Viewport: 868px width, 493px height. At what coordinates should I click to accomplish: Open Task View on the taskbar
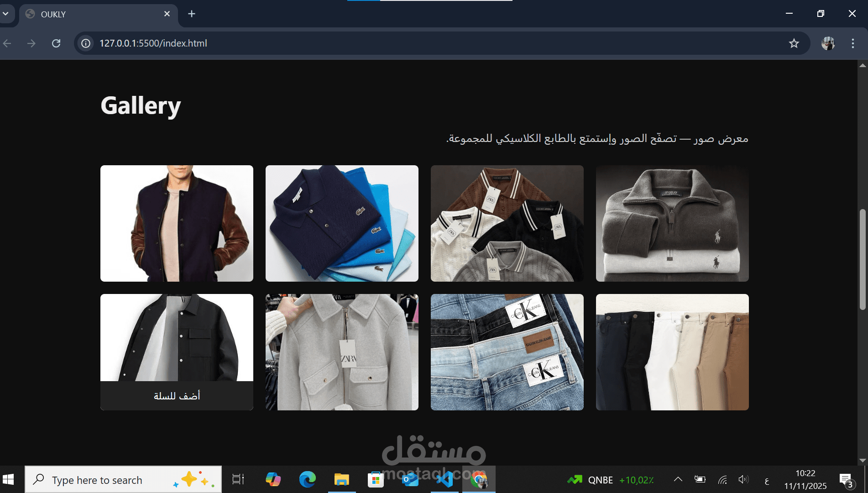[x=238, y=480]
